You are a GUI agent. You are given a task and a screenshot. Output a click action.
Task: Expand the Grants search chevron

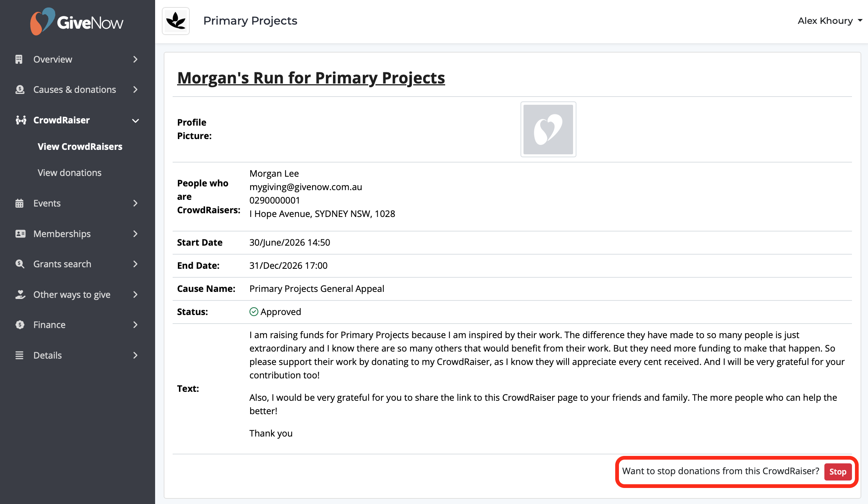point(135,264)
